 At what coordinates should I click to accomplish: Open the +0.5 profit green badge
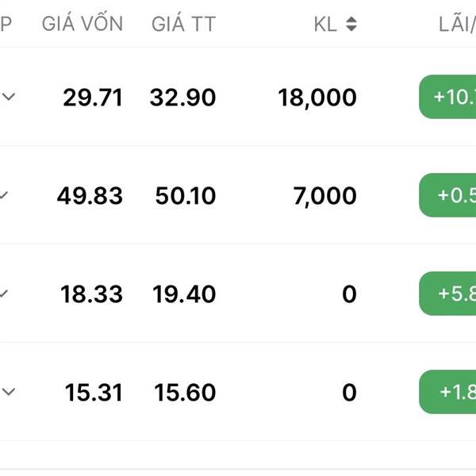(x=447, y=195)
